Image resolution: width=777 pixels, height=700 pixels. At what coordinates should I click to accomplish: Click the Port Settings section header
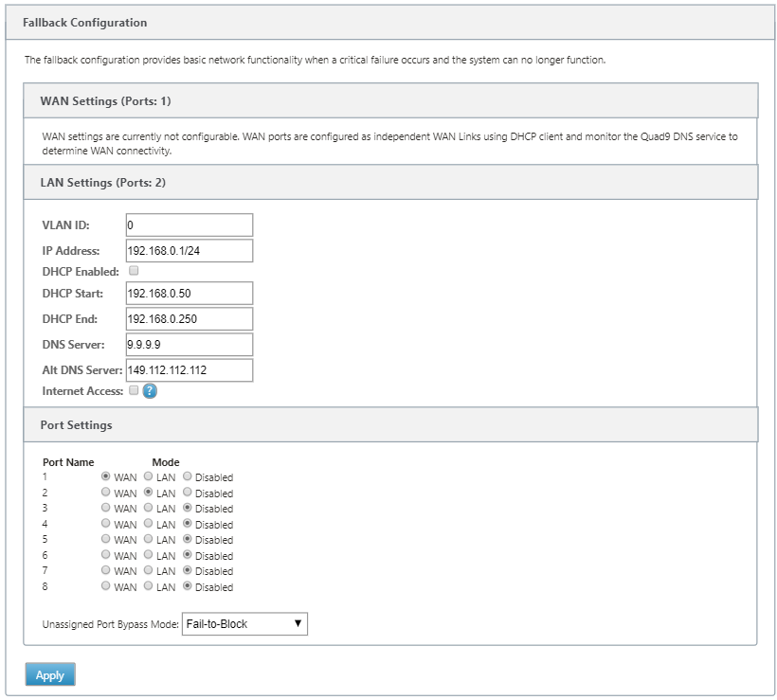(x=390, y=424)
